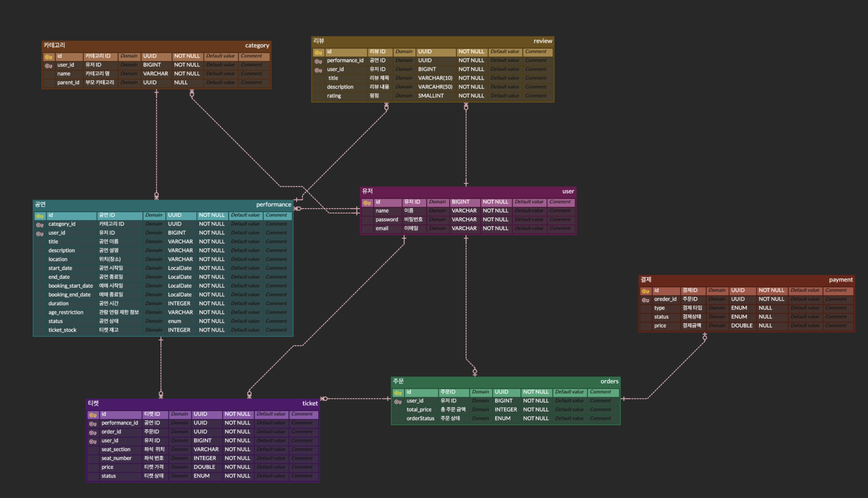Click foreign key icon beside payment oreder_id
This screenshot has height=498, width=868.
pyautogui.click(x=645, y=300)
